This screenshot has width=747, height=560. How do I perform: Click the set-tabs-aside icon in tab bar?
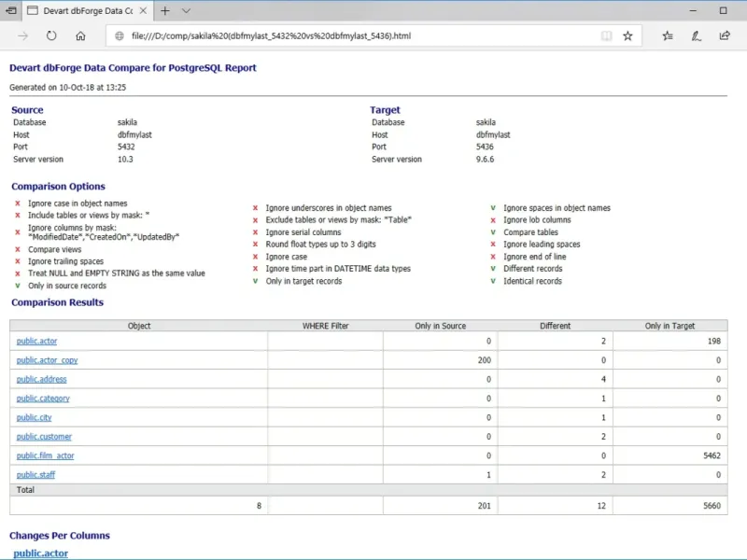point(10,10)
